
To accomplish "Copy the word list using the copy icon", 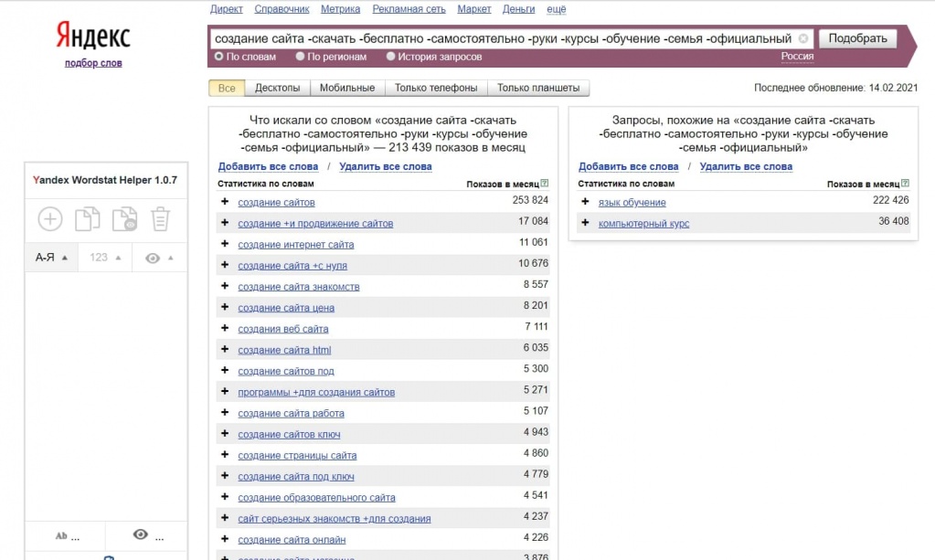I will pos(87,218).
